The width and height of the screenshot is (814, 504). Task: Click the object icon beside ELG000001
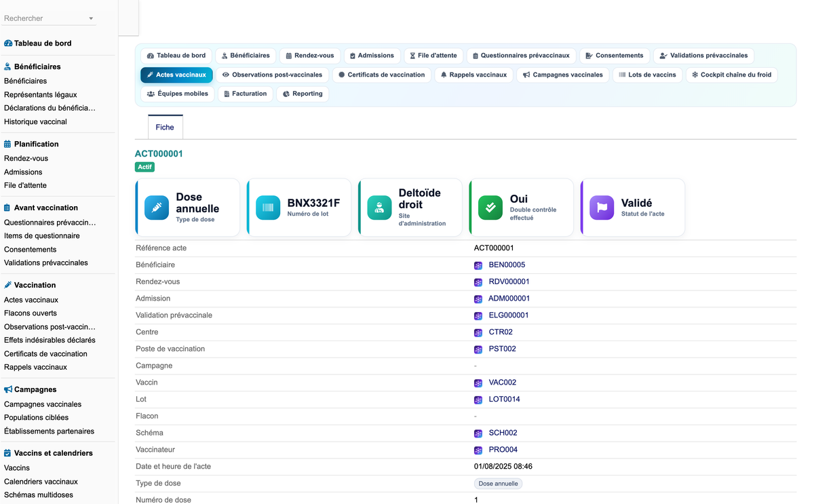478,316
